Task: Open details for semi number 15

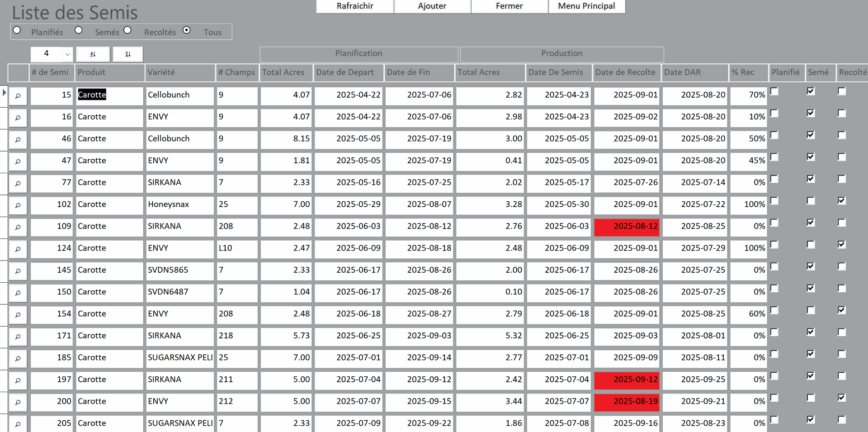Action: click(18, 96)
